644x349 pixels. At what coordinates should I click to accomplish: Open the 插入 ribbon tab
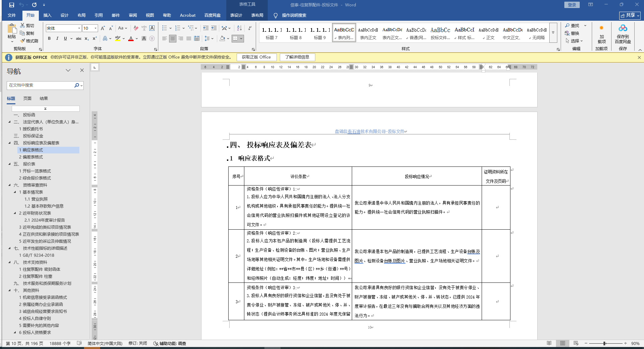[x=47, y=15]
